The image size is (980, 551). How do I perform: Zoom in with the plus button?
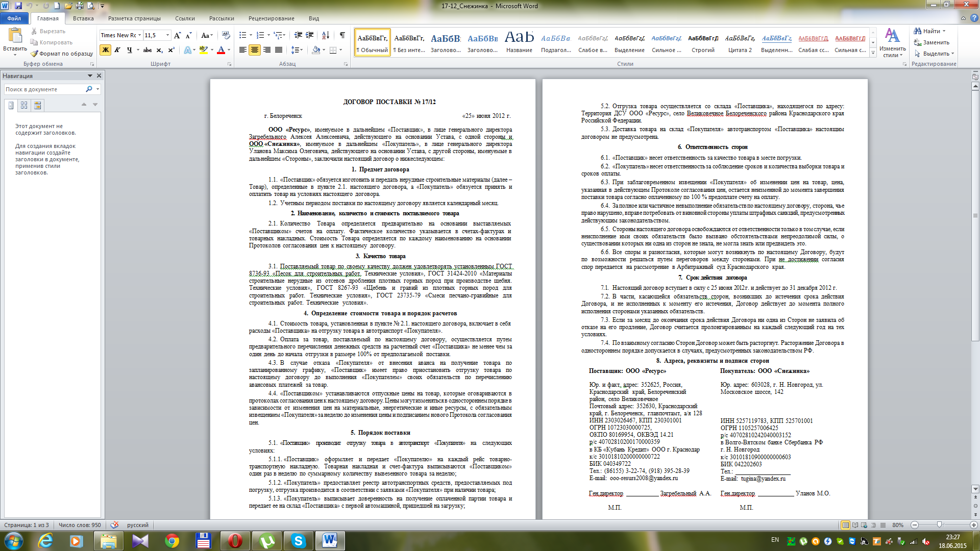point(974,525)
